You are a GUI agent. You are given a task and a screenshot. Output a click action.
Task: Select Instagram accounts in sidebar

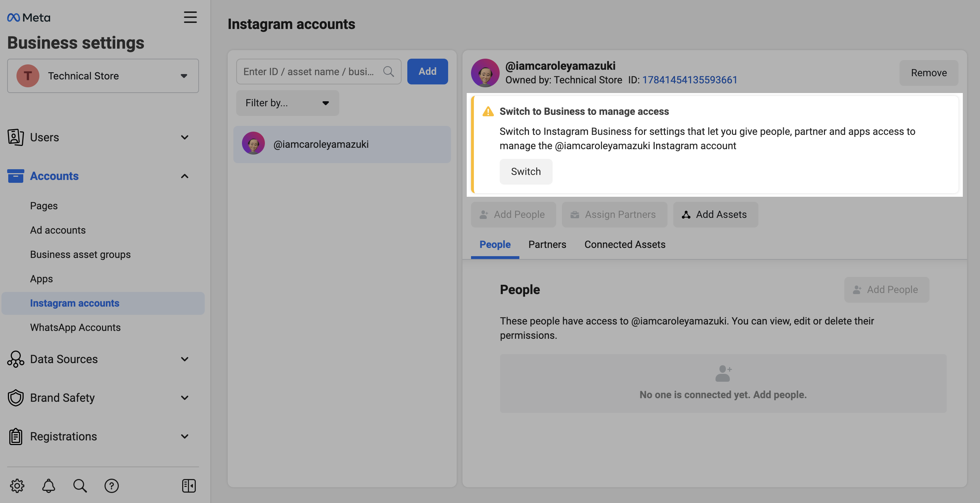coord(103,303)
